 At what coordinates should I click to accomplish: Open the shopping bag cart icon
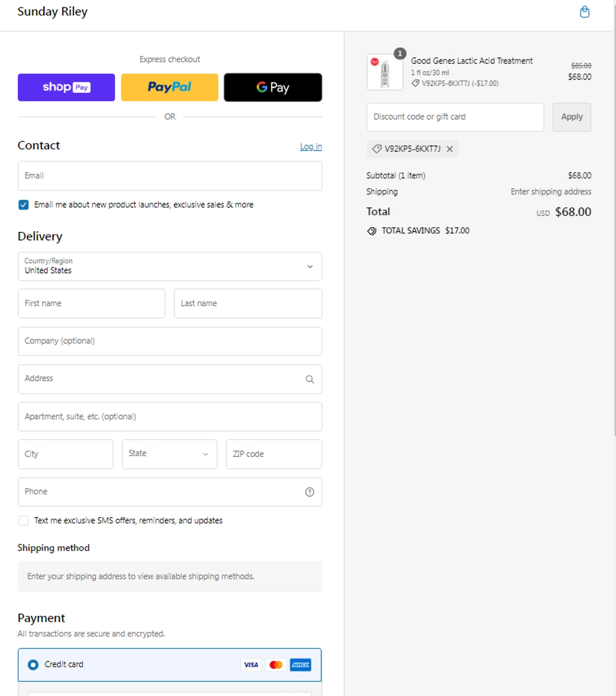[584, 12]
